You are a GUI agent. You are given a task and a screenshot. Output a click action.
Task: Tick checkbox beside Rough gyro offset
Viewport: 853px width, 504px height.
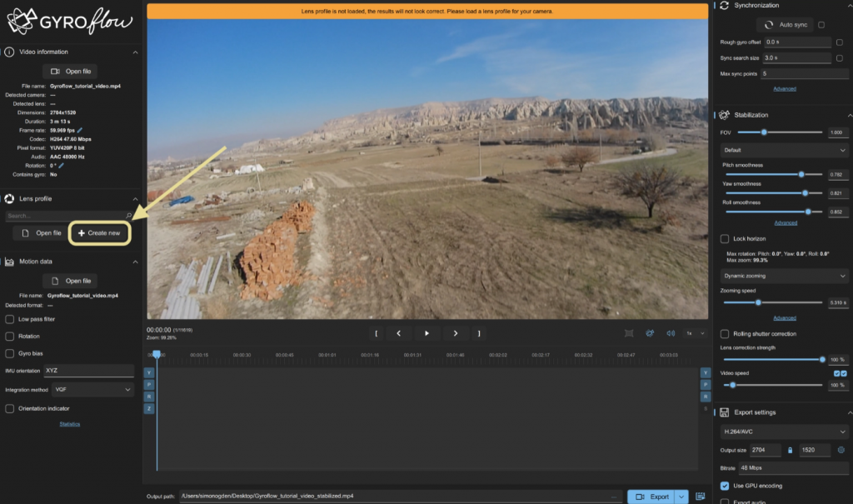click(x=840, y=42)
